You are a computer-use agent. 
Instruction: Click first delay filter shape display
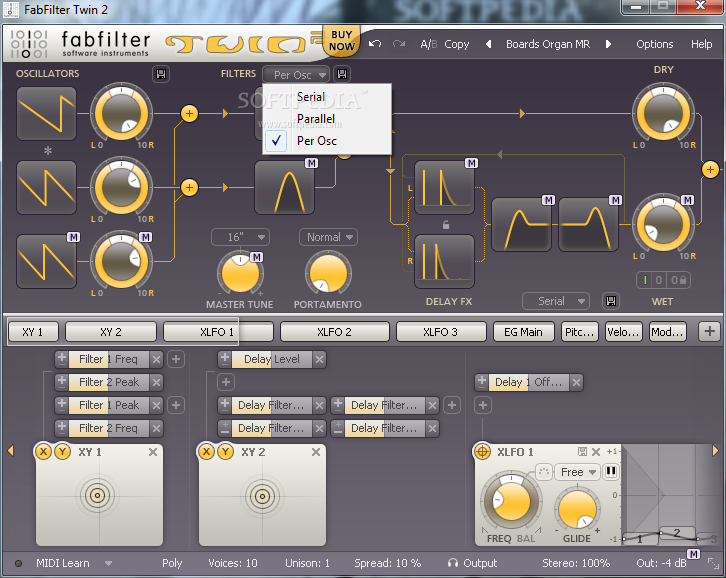521,225
